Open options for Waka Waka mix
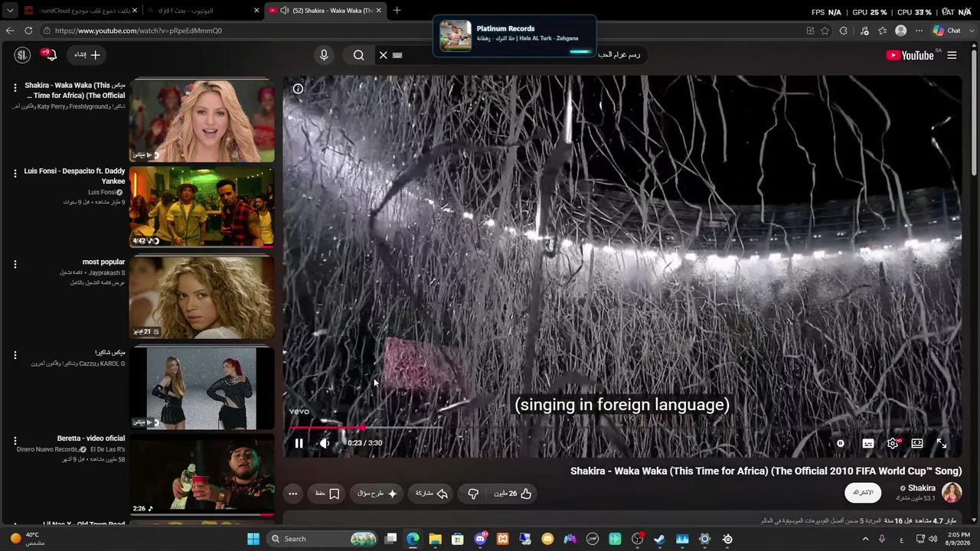Viewport: 980px width, 551px height. tap(15, 89)
